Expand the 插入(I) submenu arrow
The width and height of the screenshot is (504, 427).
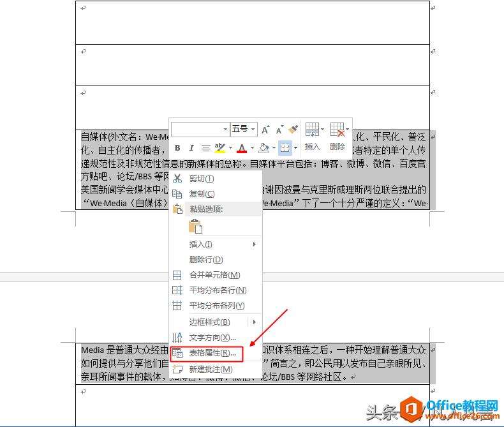255,244
